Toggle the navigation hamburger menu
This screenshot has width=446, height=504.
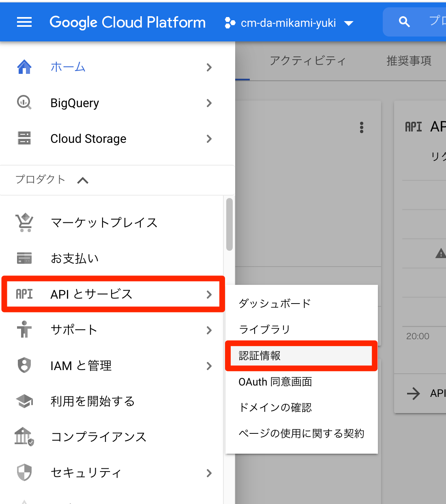(x=24, y=22)
